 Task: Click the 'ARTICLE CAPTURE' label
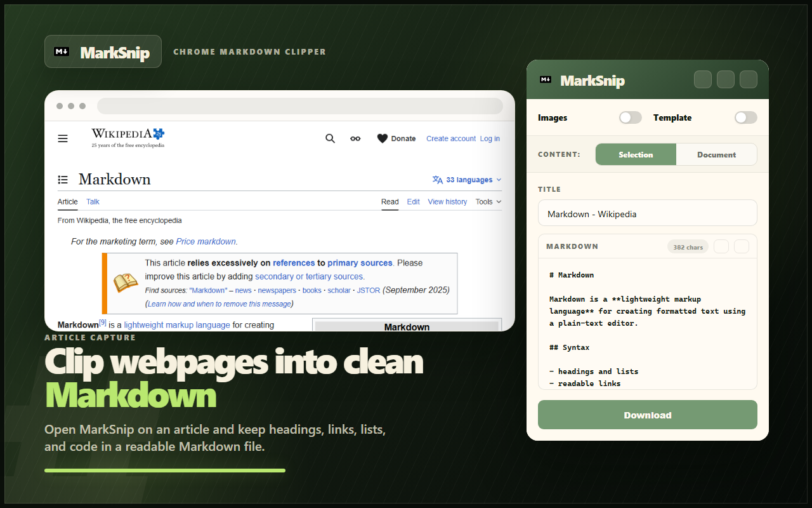pos(90,337)
